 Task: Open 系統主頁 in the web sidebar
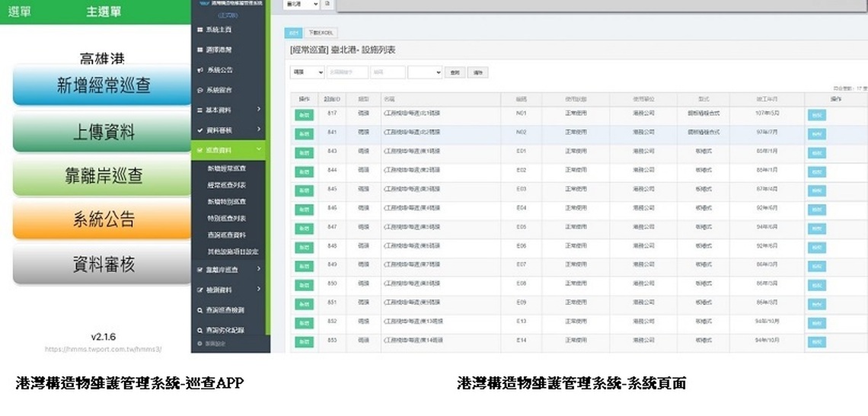point(219,30)
